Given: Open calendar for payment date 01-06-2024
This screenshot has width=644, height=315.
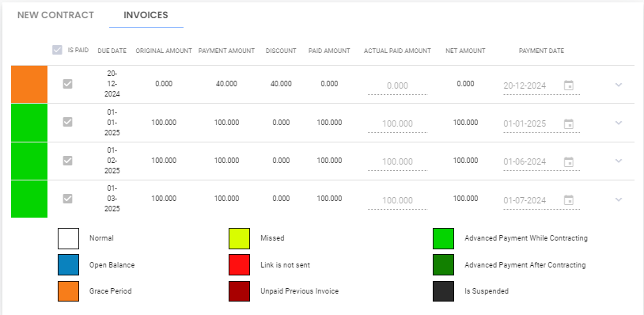Looking at the screenshot, I should point(568,161).
